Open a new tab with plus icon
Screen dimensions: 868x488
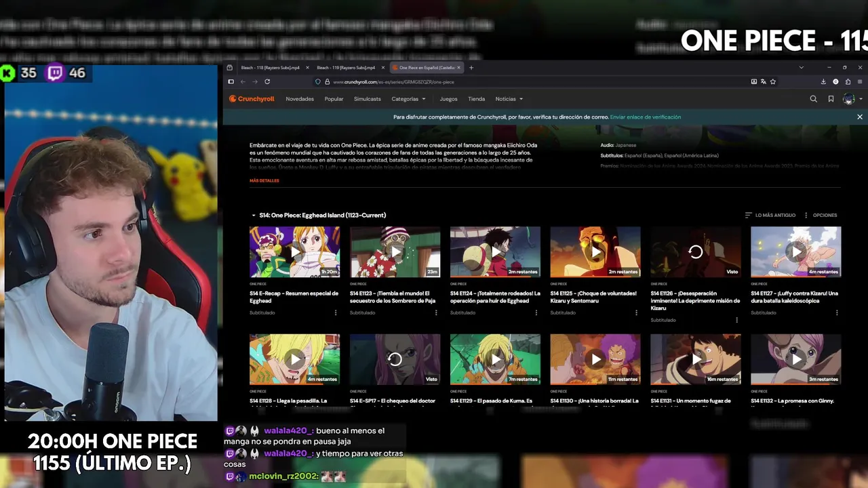coord(471,68)
